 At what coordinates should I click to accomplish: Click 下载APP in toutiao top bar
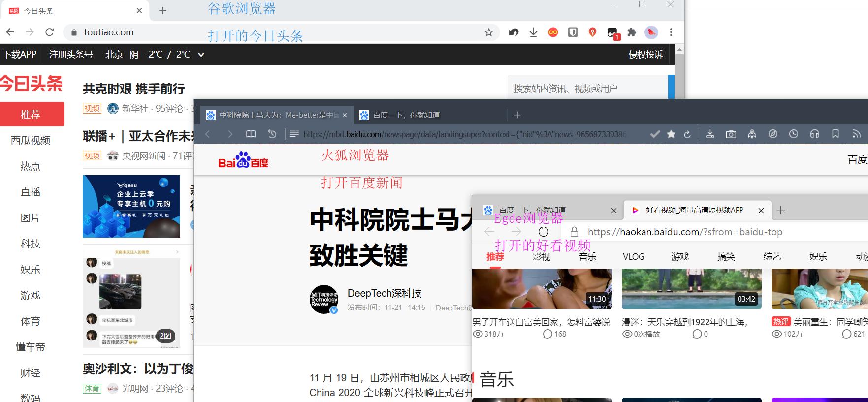(x=20, y=55)
